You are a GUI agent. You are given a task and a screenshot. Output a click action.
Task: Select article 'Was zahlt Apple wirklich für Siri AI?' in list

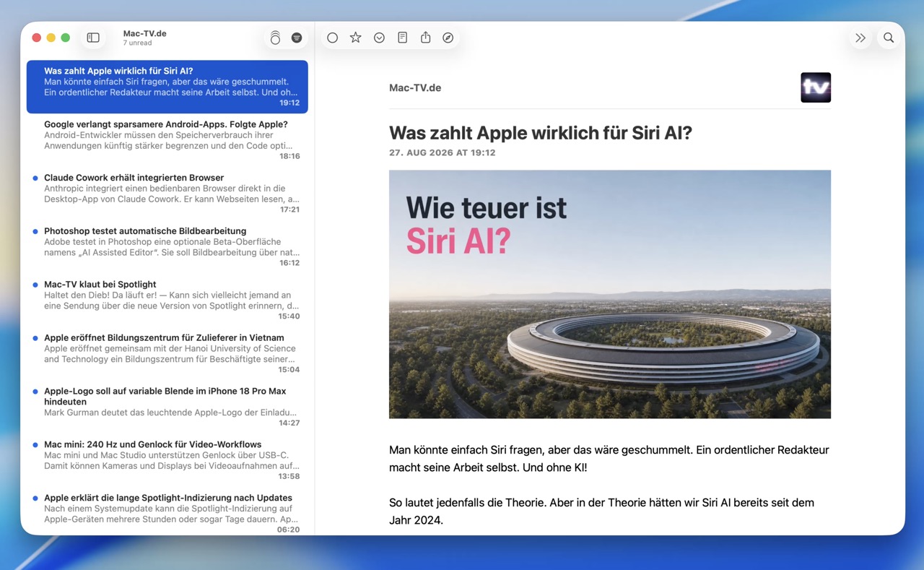click(x=167, y=87)
